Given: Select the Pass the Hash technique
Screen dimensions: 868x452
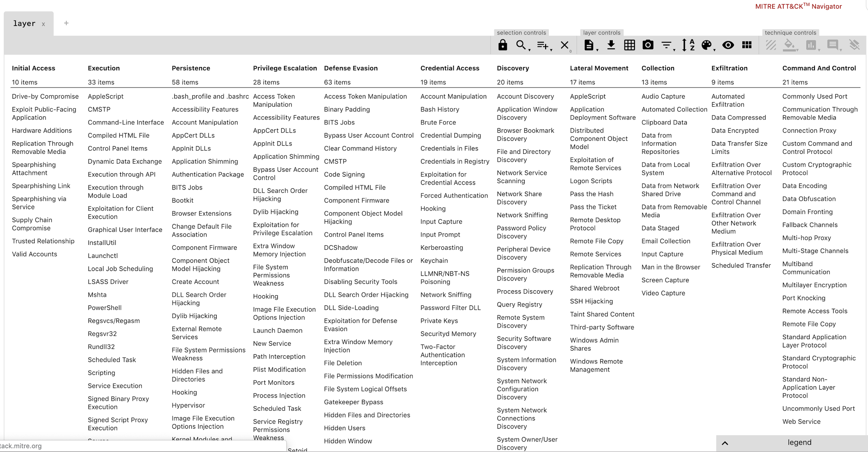Looking at the screenshot, I should tap(592, 194).
